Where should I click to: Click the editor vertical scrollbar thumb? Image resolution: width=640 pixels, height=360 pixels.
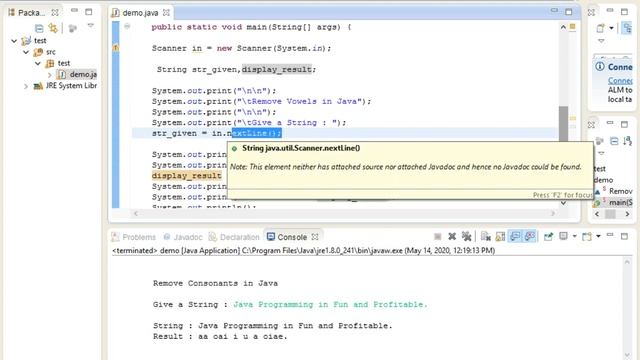click(x=563, y=124)
